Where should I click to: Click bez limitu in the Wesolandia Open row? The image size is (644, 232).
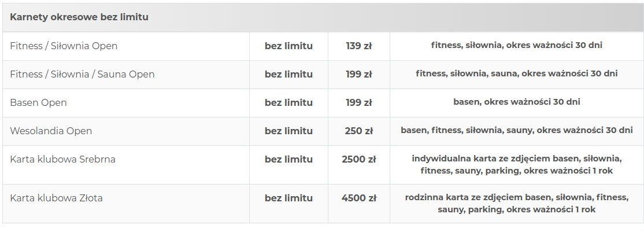288,131
